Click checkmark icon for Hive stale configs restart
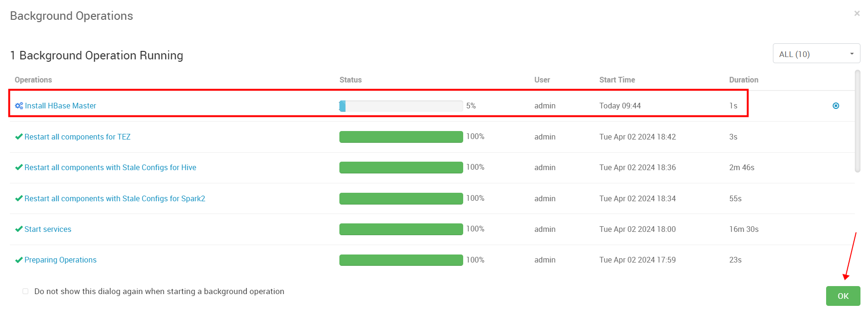 click(x=19, y=167)
